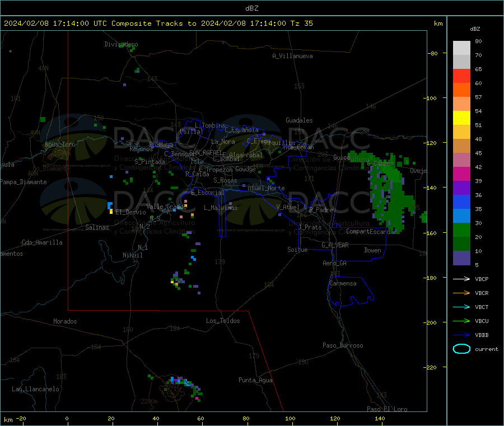Click the green VBCU arrow in legend
The image size is (504, 426).
[x=461, y=321]
